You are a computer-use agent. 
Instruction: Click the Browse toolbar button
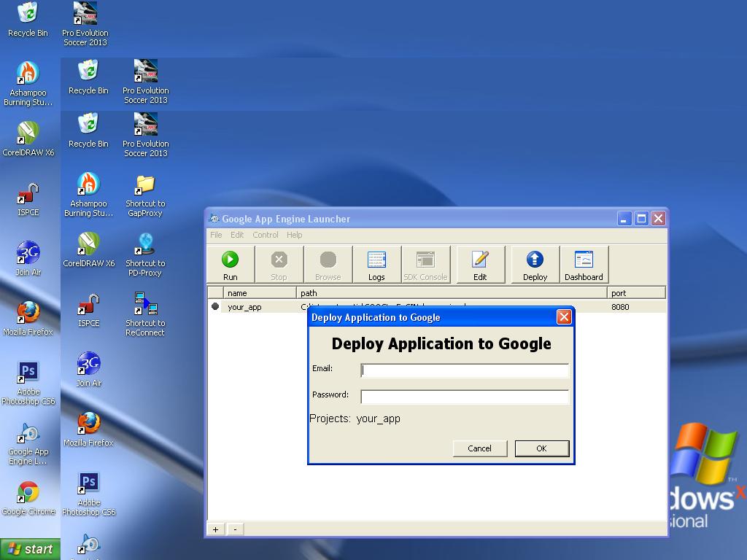328,265
